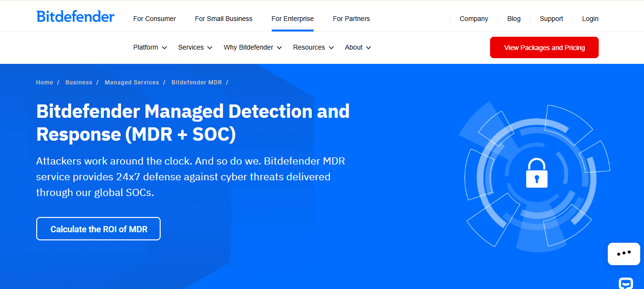Image resolution: width=644 pixels, height=289 pixels.
Task: Go to Home via breadcrumb
Action: [44, 83]
